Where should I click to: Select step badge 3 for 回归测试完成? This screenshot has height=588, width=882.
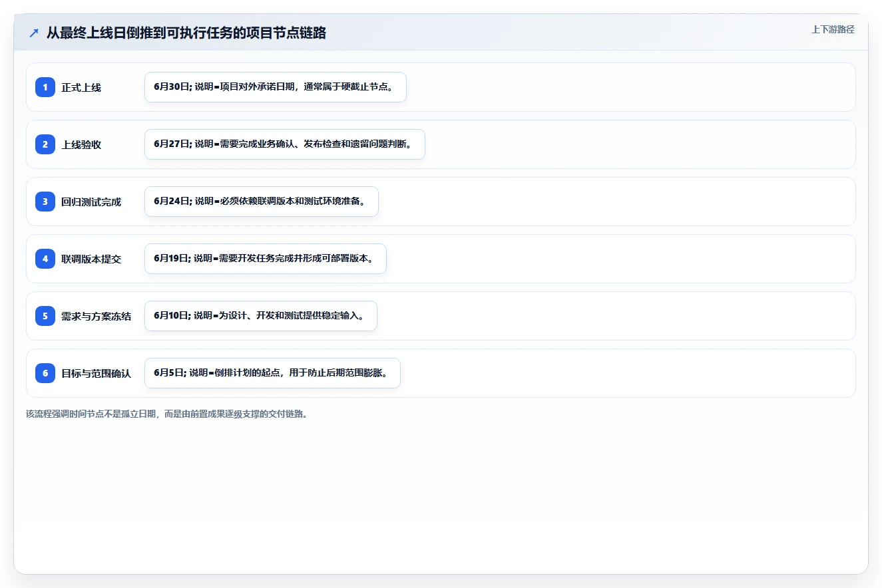(45, 202)
